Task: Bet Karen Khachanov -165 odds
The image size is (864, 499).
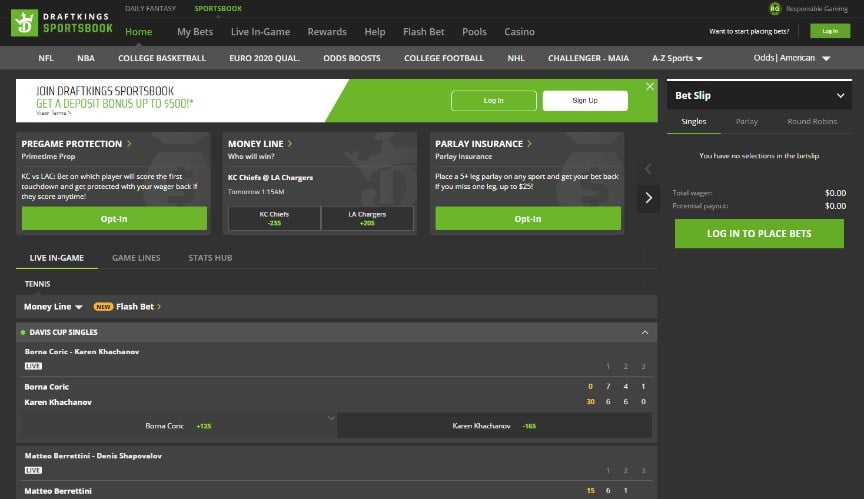Action: 494,426
